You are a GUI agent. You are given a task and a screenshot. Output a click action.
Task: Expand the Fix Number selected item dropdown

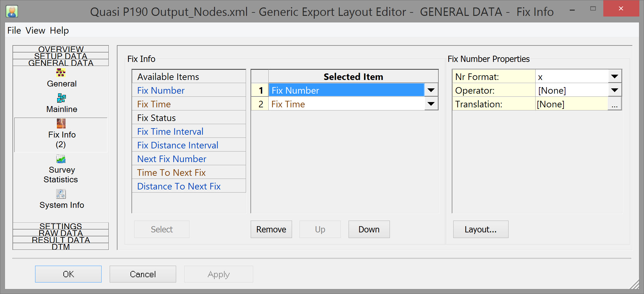point(431,90)
